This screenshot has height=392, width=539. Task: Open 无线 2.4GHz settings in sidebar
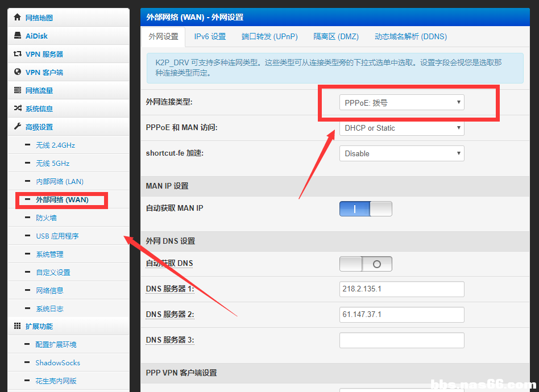tap(55, 145)
